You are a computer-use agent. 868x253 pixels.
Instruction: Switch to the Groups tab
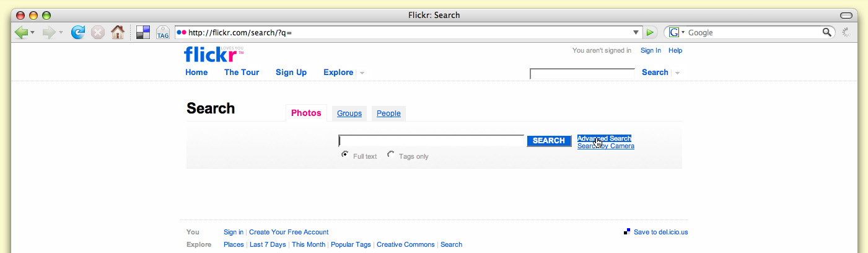coord(349,113)
